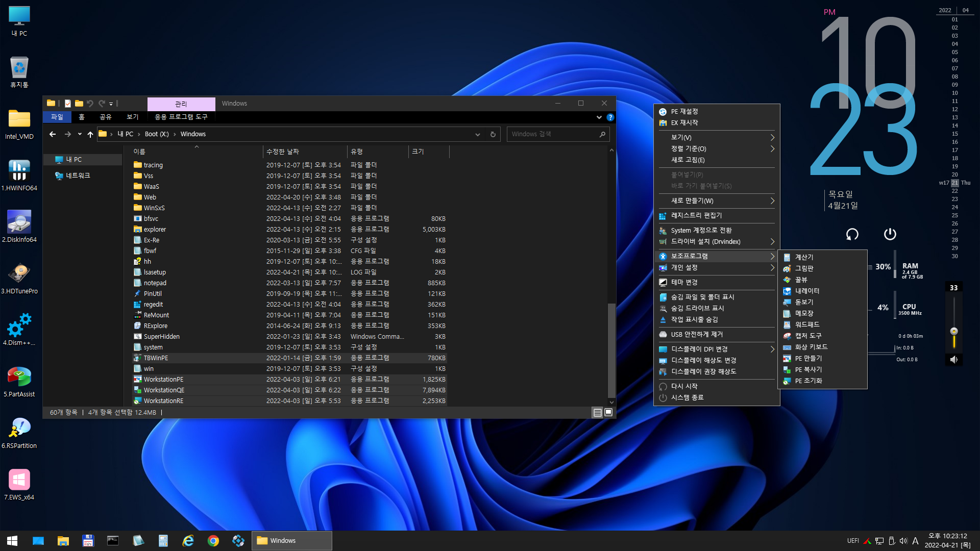Click the power widget icon on desktop
980x551 pixels.
(890, 234)
